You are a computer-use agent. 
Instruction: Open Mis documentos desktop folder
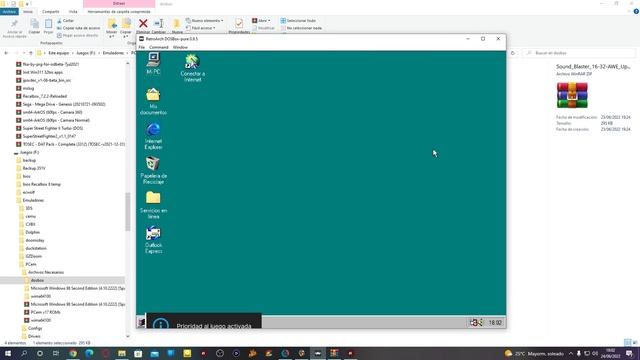(x=153, y=101)
